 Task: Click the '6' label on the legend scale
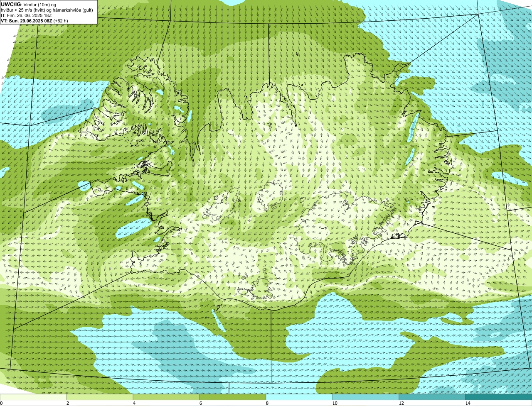pyautogui.click(x=200, y=403)
